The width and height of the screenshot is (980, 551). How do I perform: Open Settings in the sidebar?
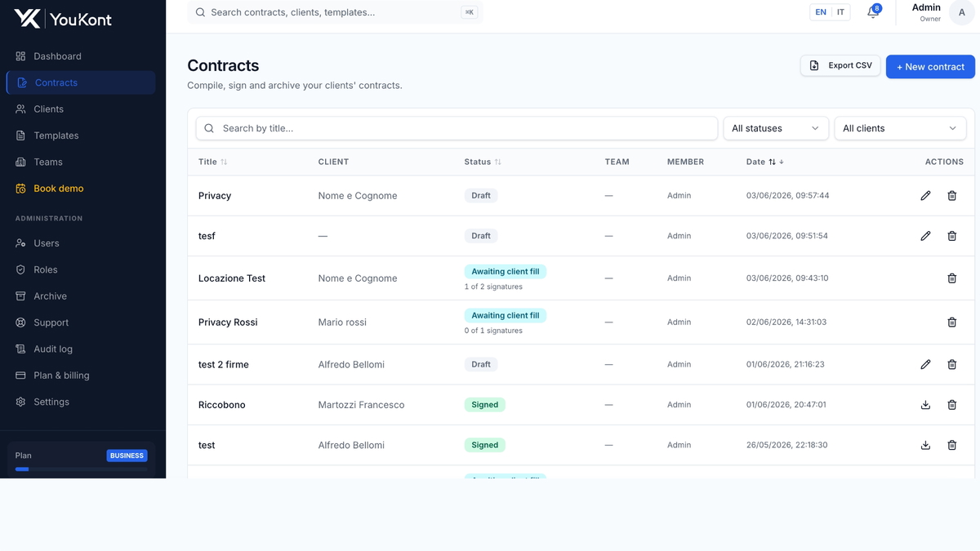coord(80,402)
